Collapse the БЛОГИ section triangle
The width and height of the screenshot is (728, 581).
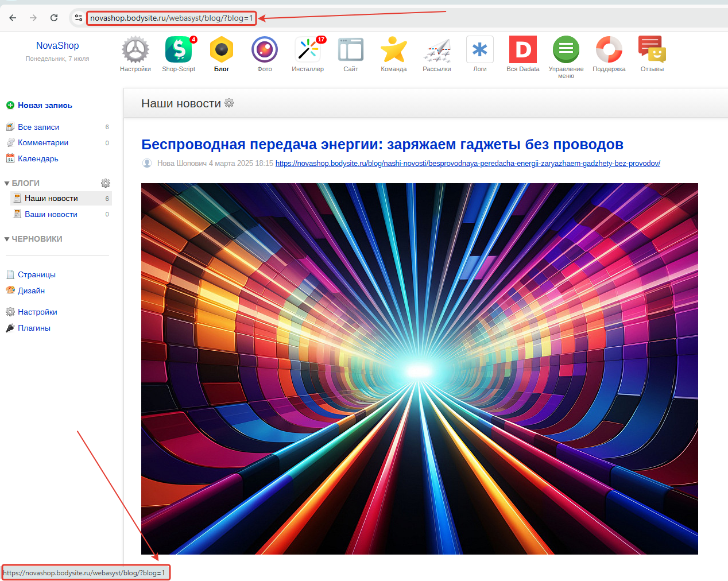7,183
